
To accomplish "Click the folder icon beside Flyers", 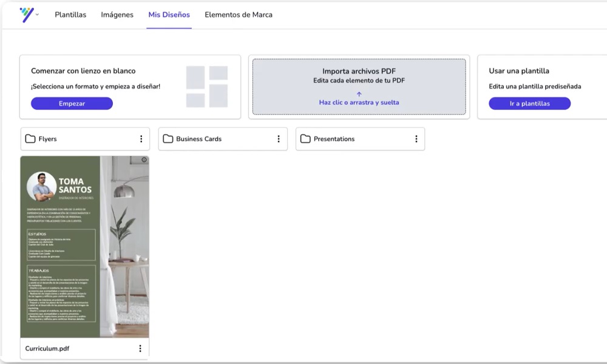I will coord(30,139).
